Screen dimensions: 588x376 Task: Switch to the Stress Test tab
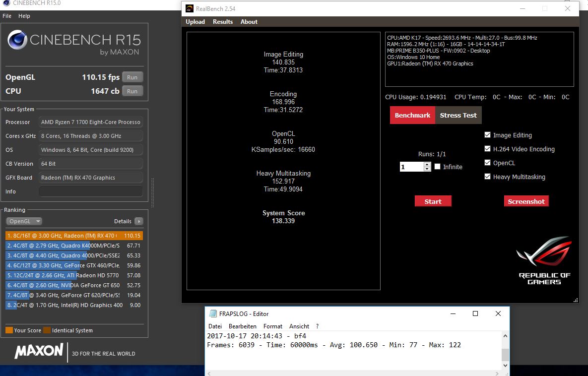pyautogui.click(x=458, y=115)
